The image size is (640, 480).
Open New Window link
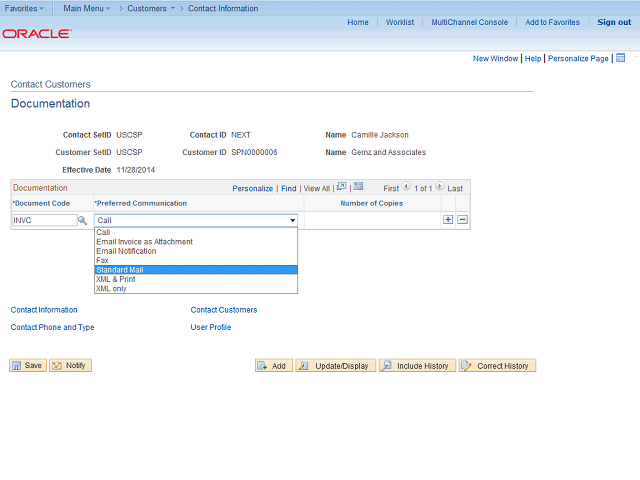click(x=495, y=58)
